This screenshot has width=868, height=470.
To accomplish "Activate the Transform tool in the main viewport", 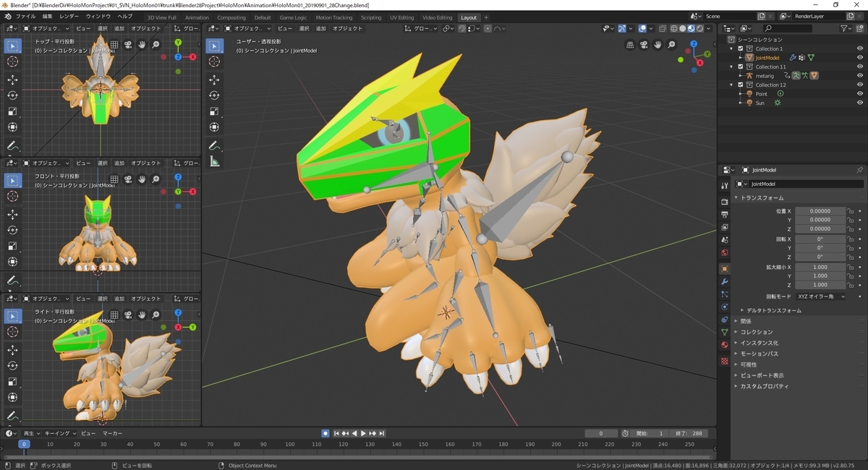I will click(x=215, y=129).
